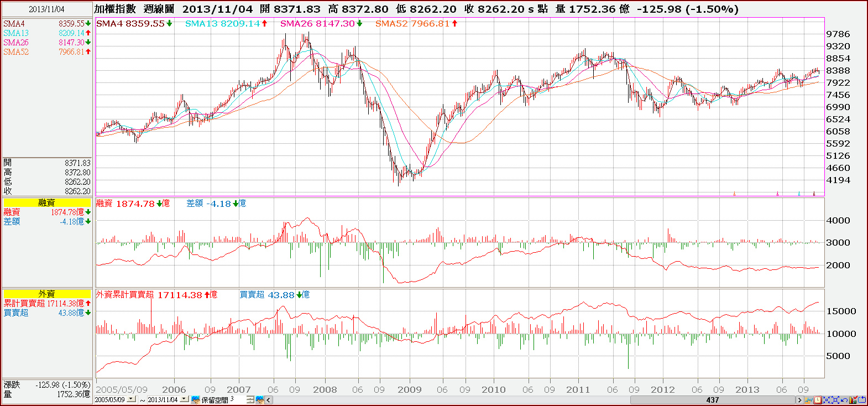The width and height of the screenshot is (868, 406).
Task: Open the clock time period icon
Action: (x=818, y=400)
